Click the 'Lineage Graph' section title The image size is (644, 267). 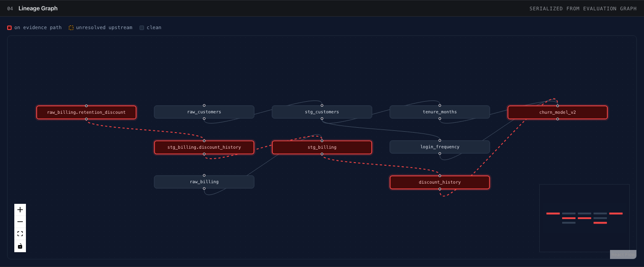38,9
